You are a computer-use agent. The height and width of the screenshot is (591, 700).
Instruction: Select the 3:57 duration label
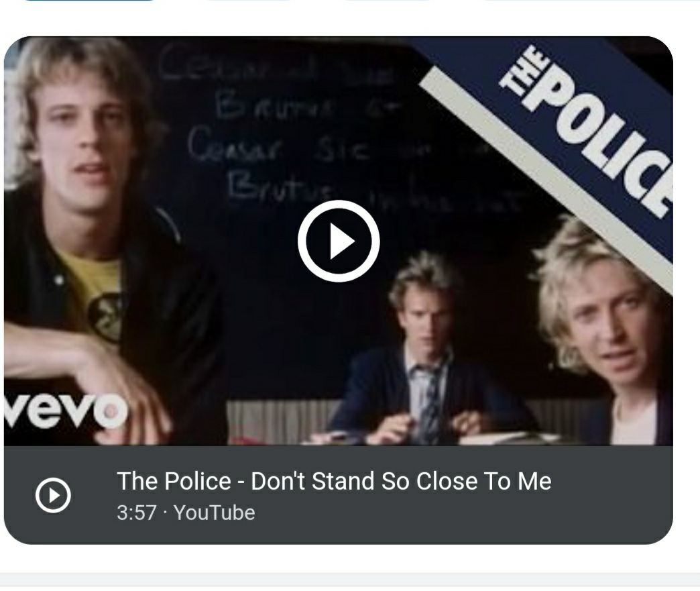pyautogui.click(x=137, y=513)
